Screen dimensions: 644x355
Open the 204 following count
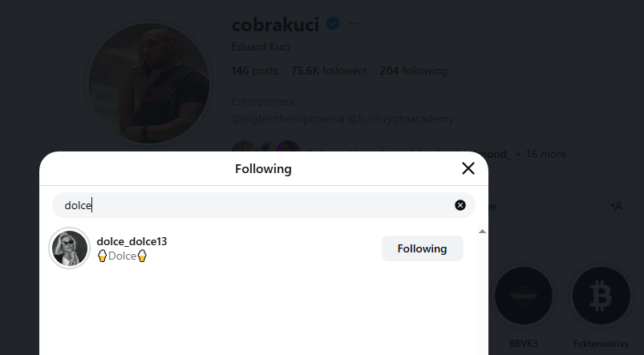pyautogui.click(x=413, y=71)
